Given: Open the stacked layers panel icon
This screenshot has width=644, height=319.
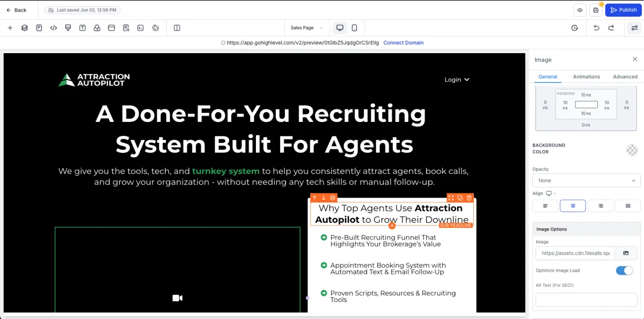Looking at the screenshot, I should click(x=25, y=28).
